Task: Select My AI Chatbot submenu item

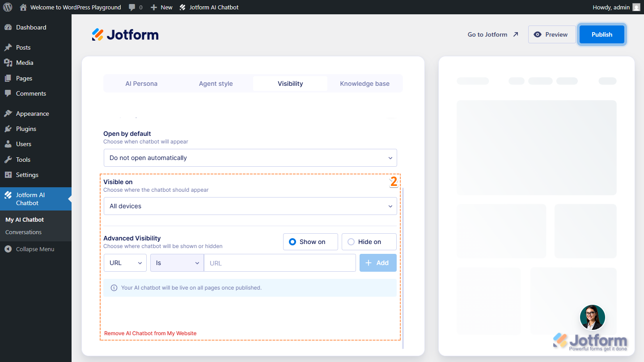Action: coord(25,219)
